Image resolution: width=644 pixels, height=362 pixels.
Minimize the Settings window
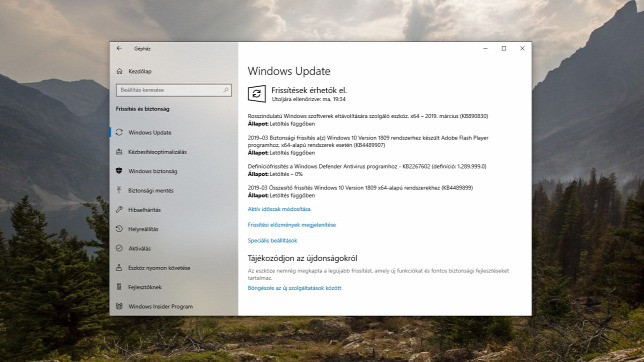click(485, 48)
